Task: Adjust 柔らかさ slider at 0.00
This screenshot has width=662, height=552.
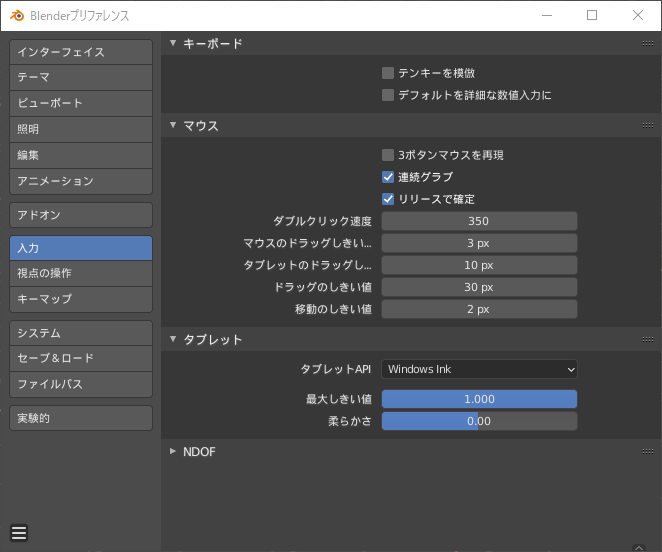Action: coord(479,421)
